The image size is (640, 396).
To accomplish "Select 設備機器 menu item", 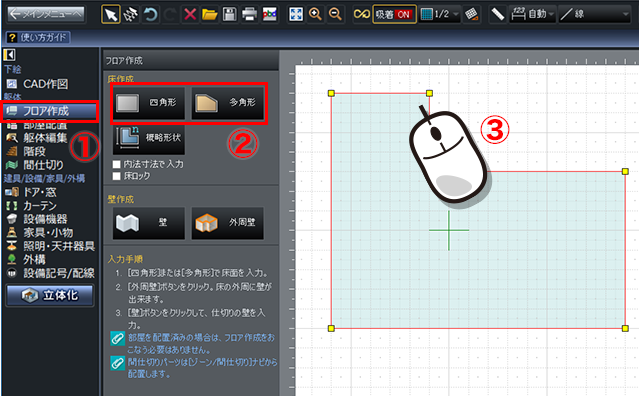I will click(x=37, y=219).
